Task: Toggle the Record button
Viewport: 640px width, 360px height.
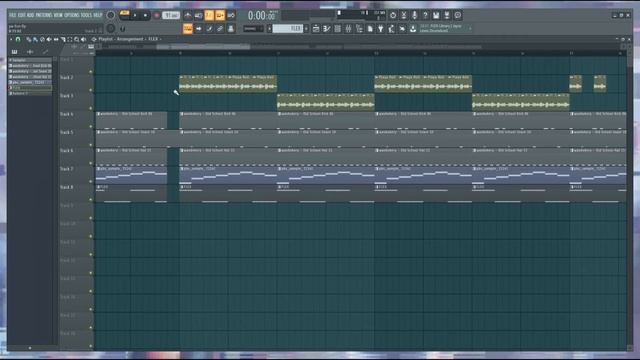Action: [x=156, y=16]
